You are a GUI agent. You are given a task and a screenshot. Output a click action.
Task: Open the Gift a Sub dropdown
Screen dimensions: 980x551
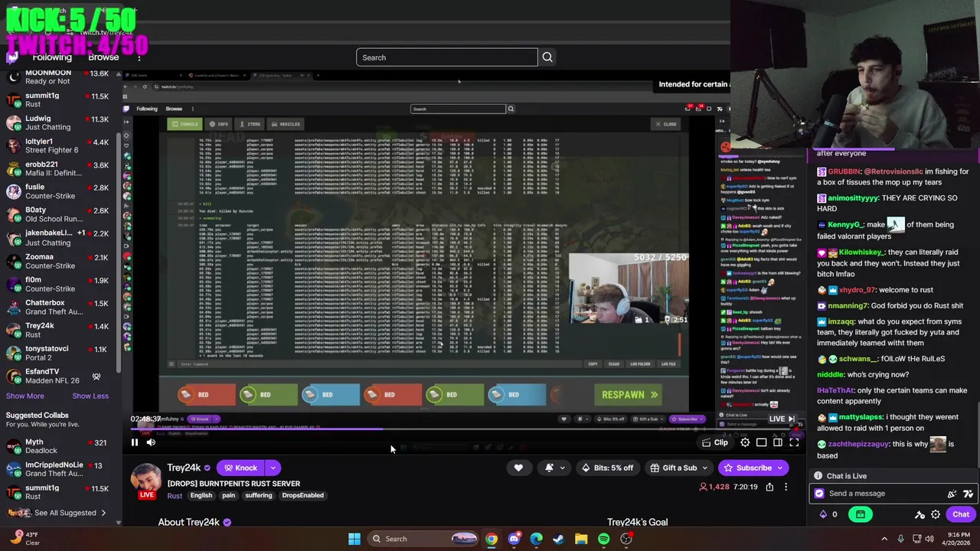pos(679,468)
